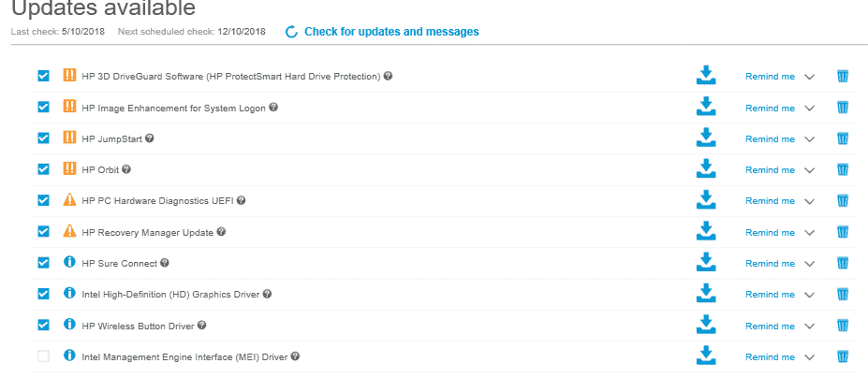Delete HP Wireless Button Driver update
868x392 pixels.
pyautogui.click(x=843, y=325)
